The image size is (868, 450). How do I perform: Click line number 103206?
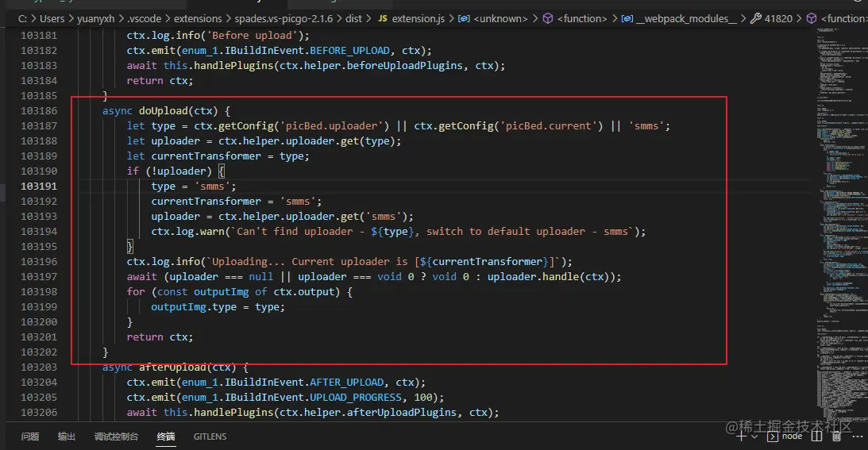[x=39, y=412]
